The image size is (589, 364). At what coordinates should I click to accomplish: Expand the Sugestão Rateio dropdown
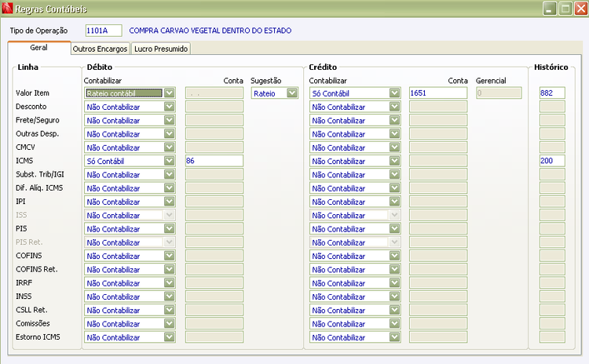292,93
